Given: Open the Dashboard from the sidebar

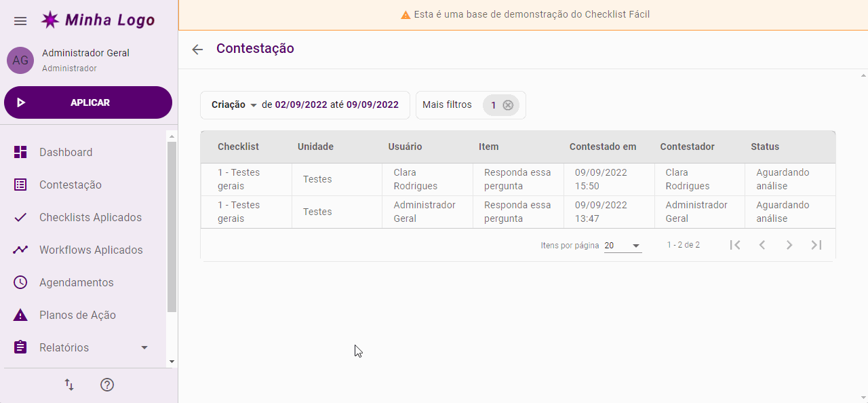Looking at the screenshot, I should [x=66, y=152].
